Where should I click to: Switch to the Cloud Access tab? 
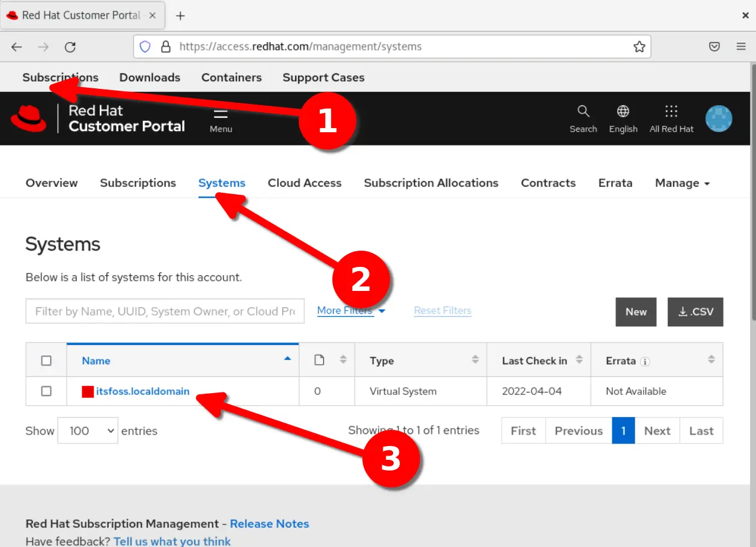tap(305, 183)
